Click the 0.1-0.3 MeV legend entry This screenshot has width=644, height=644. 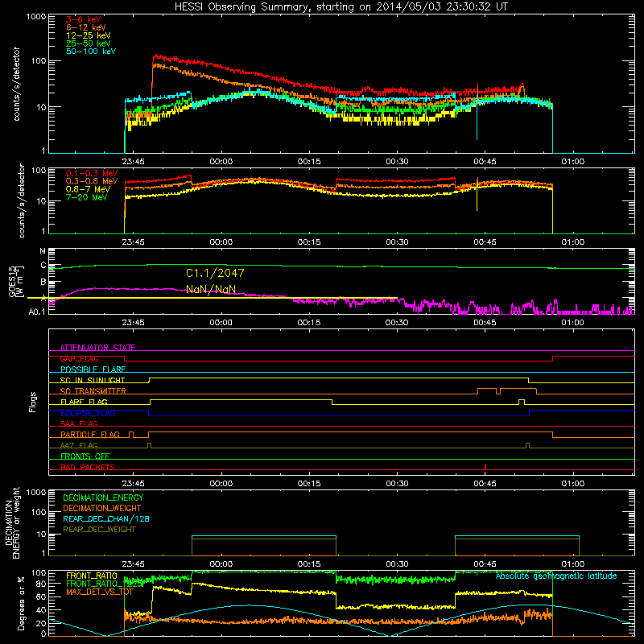click(92, 173)
